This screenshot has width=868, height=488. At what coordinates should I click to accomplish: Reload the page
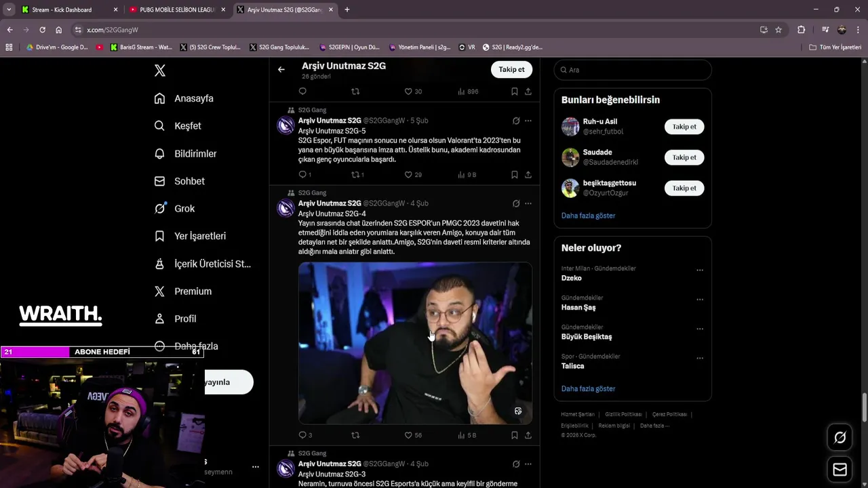tap(42, 30)
